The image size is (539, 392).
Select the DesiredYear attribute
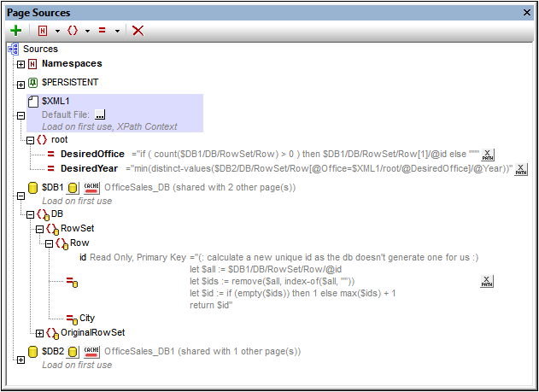90,169
